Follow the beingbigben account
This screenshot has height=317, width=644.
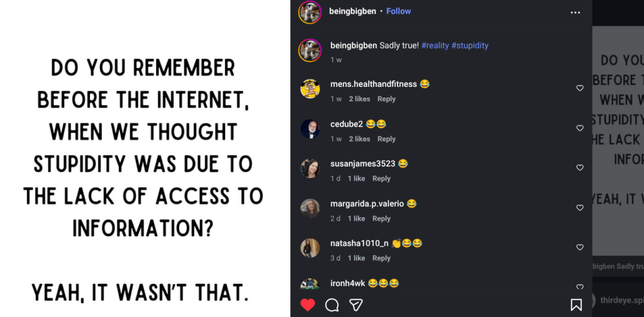click(x=398, y=11)
